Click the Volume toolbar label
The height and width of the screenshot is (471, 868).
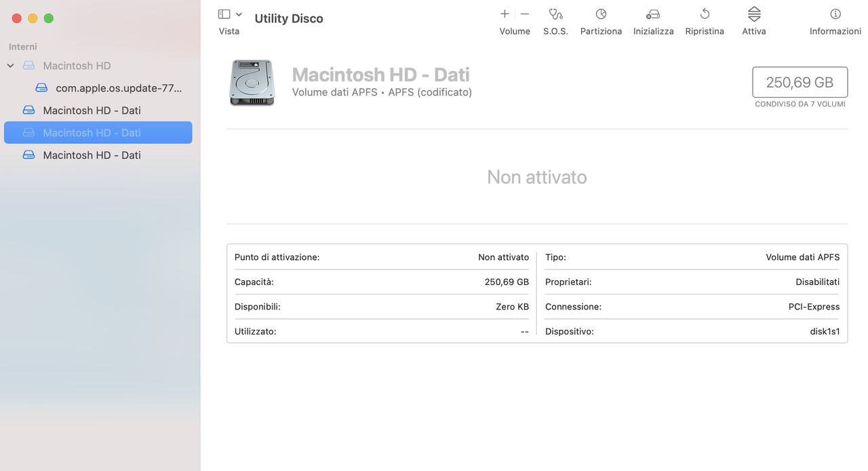[x=515, y=31]
